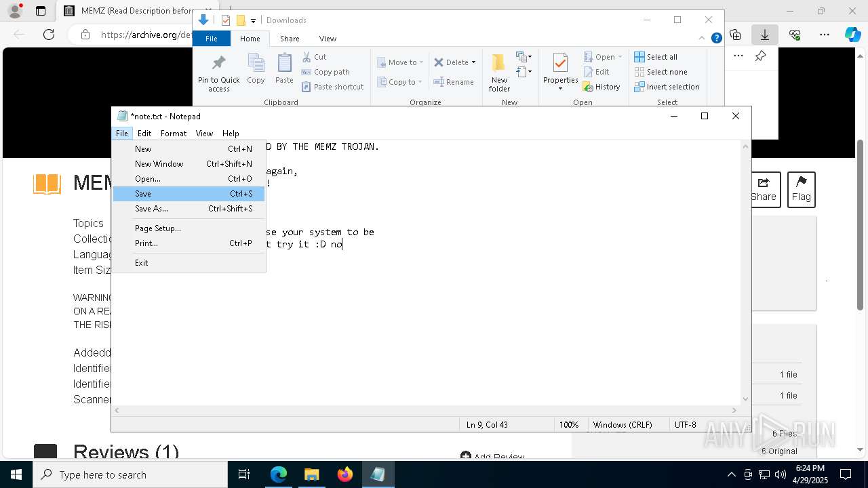Switch to Explorer View tab
The image size is (868, 488).
328,39
